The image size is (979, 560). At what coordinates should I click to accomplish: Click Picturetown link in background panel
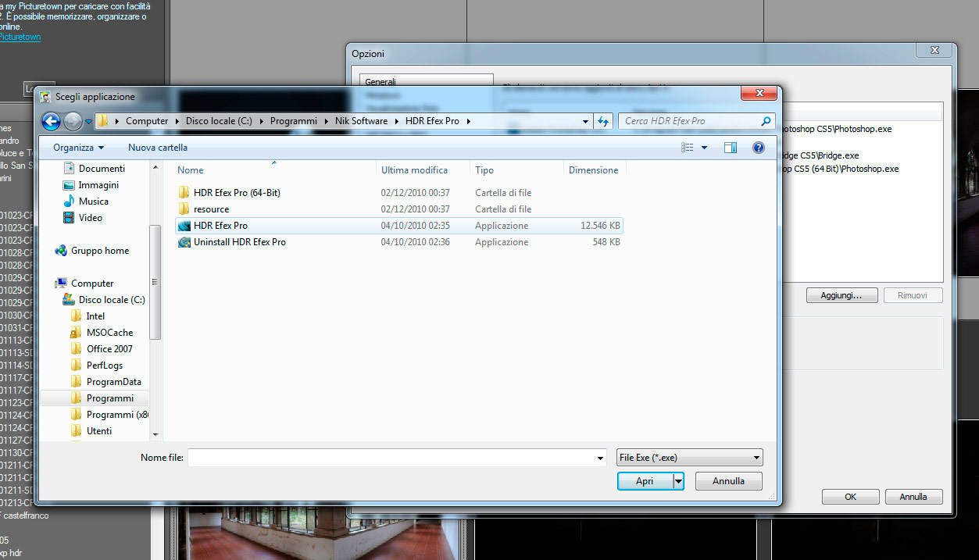[20, 37]
